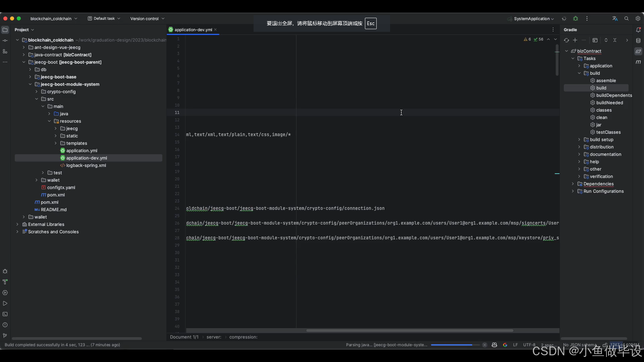The image size is (644, 362).
Task: Click Execute Gradle Task icon
Action: click(x=595, y=40)
